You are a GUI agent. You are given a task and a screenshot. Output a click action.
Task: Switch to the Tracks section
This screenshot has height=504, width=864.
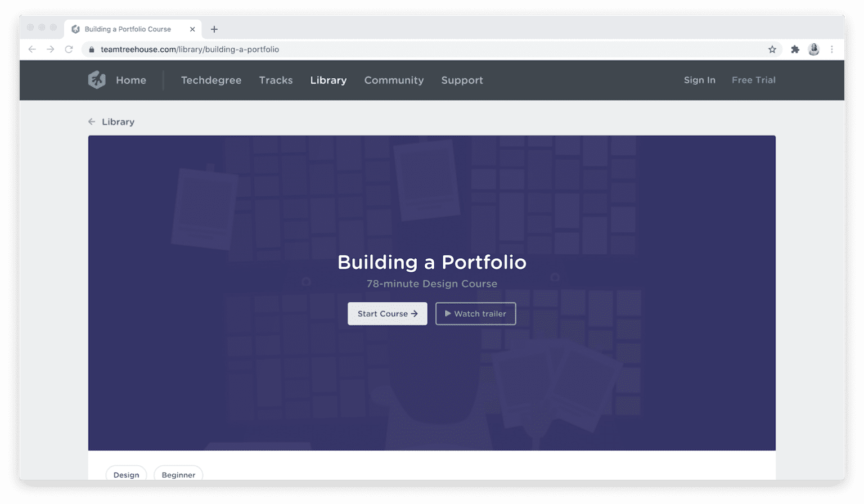tap(276, 80)
